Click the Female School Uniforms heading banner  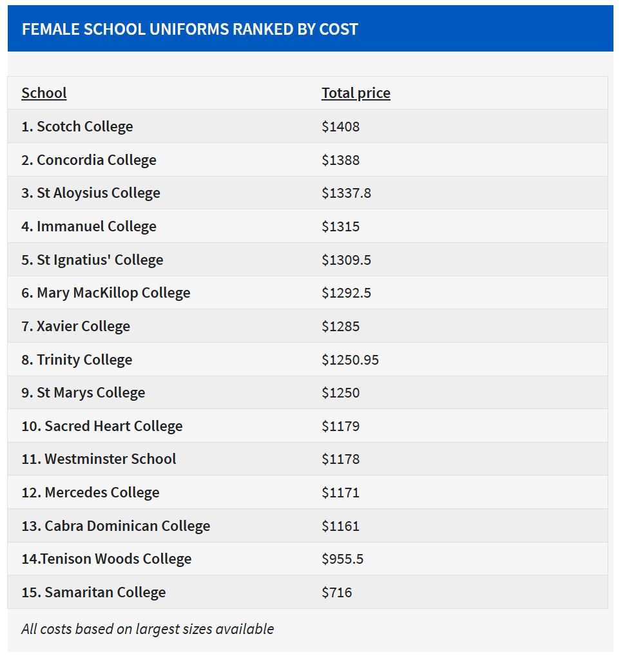190,29
